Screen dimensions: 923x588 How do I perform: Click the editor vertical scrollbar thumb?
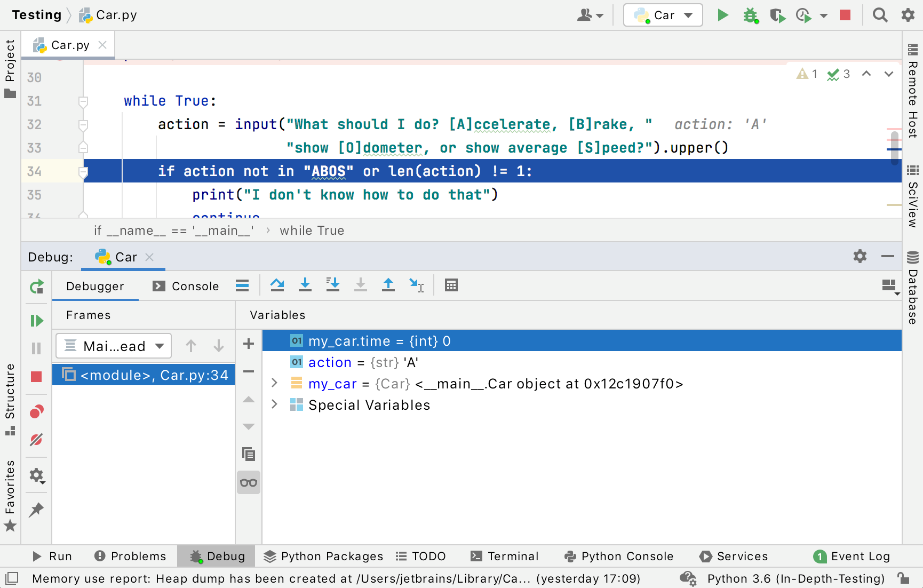(x=894, y=148)
